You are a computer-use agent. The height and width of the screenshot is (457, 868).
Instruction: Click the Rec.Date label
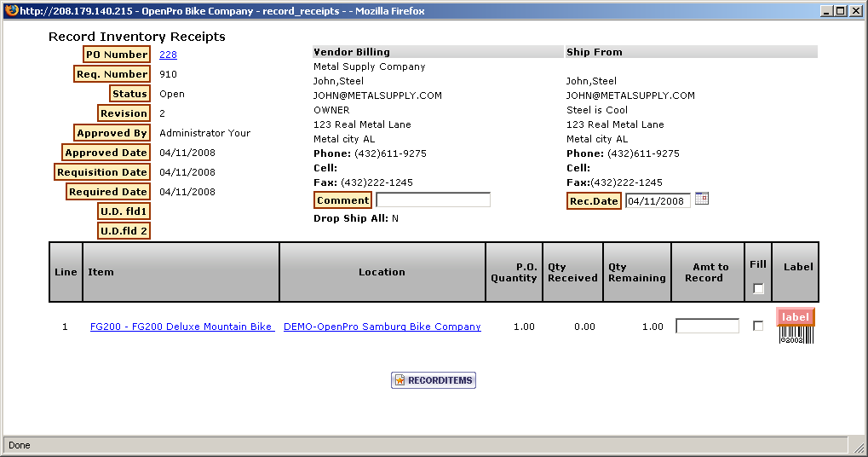coord(594,201)
